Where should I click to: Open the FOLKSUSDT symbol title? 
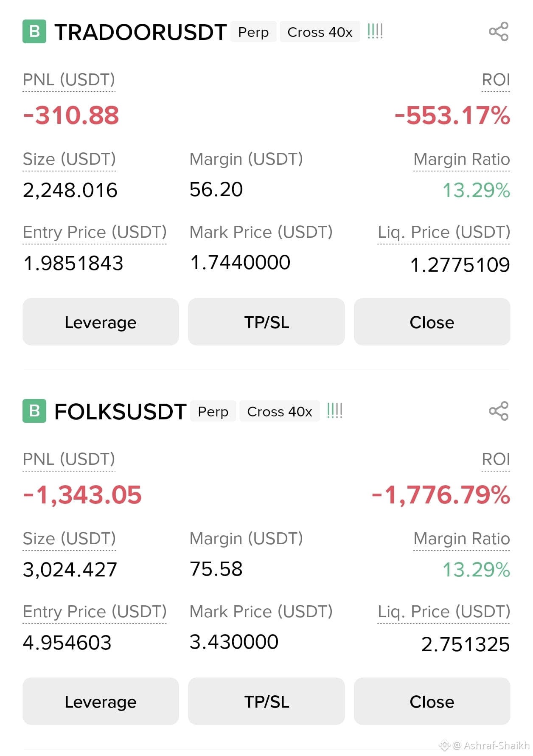(121, 412)
